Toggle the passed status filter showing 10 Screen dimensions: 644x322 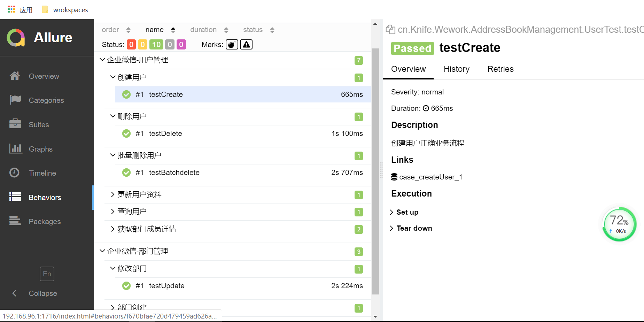(x=156, y=45)
